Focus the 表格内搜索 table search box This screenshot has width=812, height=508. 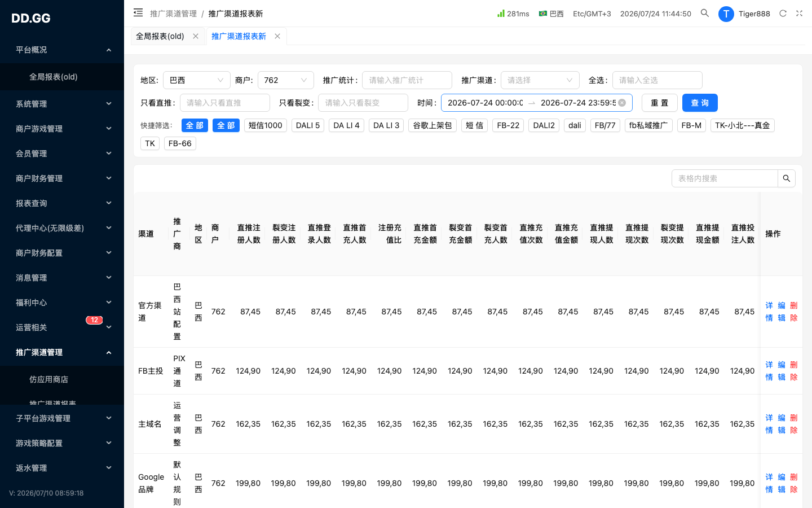tap(725, 178)
